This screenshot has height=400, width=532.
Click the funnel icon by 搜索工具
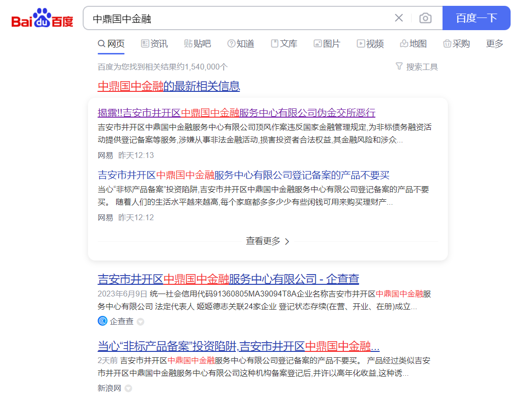click(x=399, y=66)
